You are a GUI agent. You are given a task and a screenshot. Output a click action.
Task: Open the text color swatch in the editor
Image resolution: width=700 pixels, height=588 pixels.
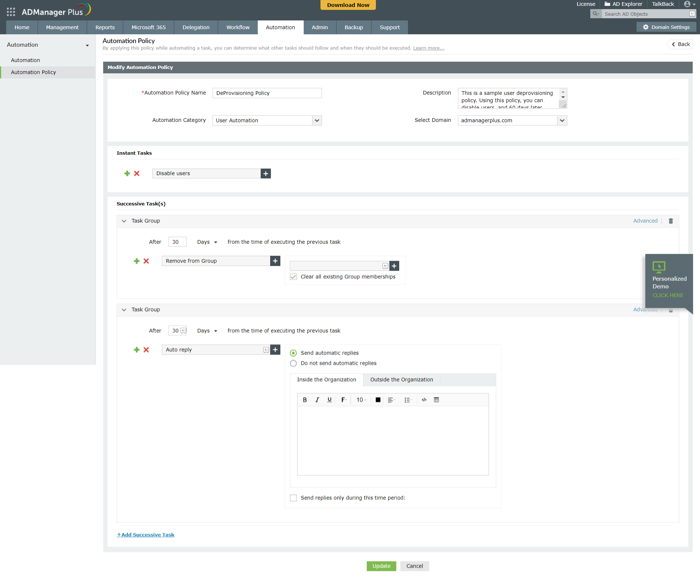point(378,400)
